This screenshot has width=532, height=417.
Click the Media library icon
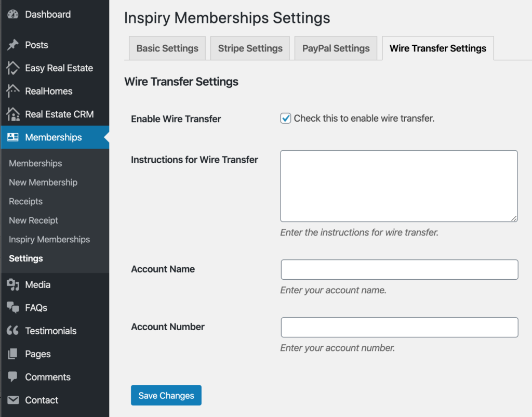pos(13,285)
